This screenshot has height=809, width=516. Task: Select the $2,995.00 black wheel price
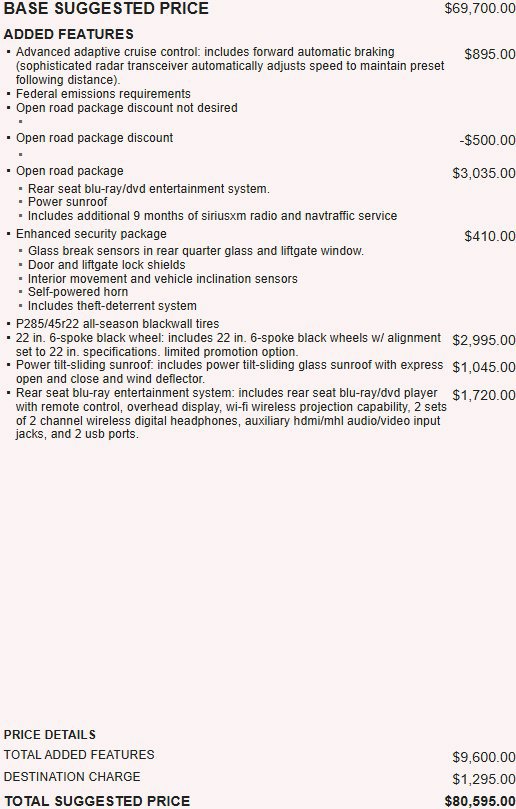pos(484,340)
